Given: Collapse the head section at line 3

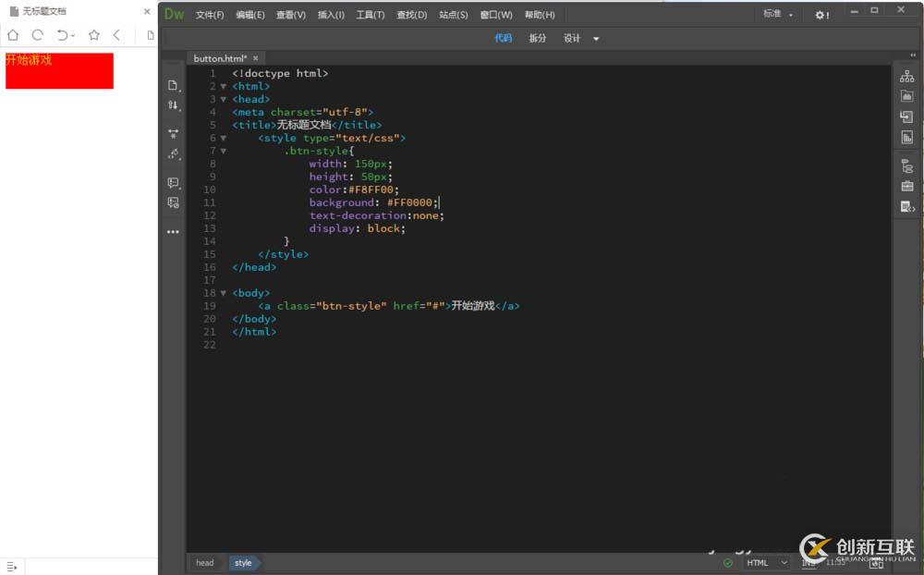Looking at the screenshot, I should [224, 99].
